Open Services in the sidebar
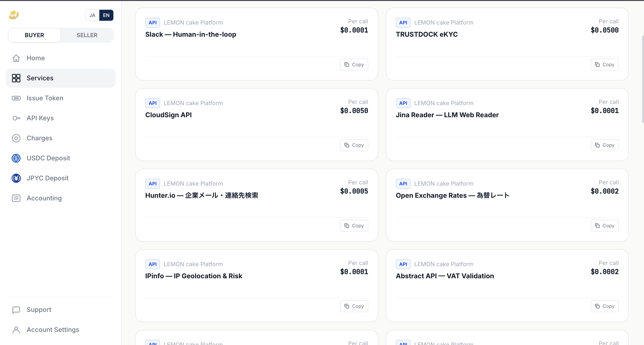 coord(61,78)
